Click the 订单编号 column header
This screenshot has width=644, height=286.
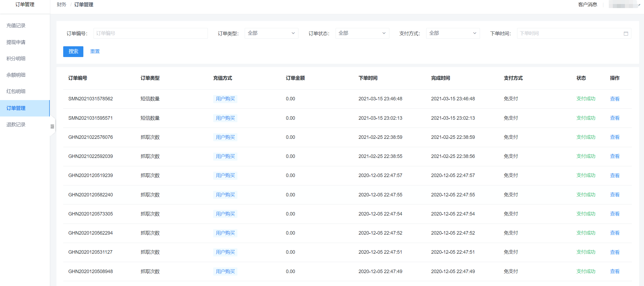tap(78, 78)
